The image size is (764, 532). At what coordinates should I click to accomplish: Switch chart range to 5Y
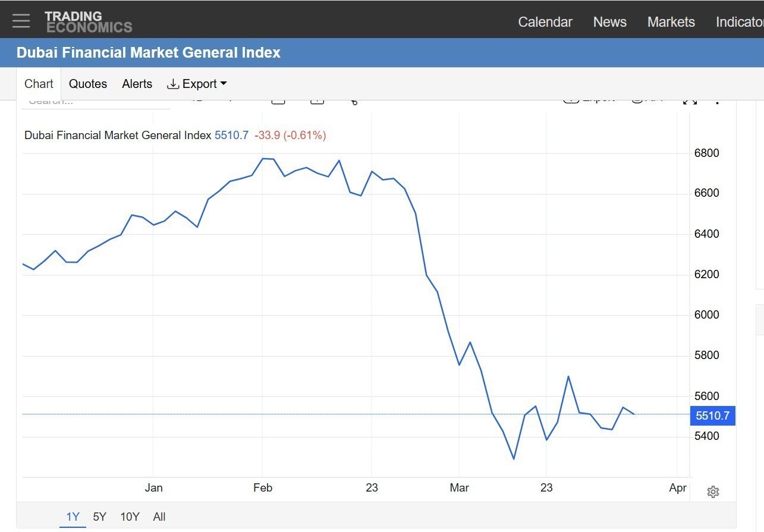(x=99, y=517)
